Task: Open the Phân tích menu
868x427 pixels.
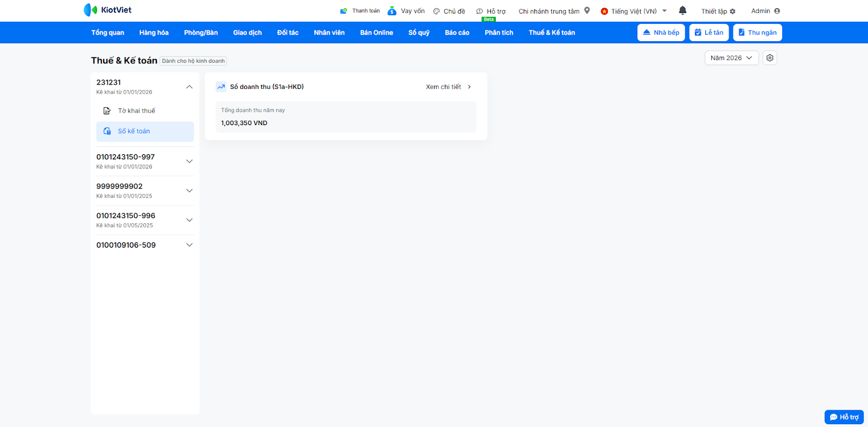Action: (499, 33)
